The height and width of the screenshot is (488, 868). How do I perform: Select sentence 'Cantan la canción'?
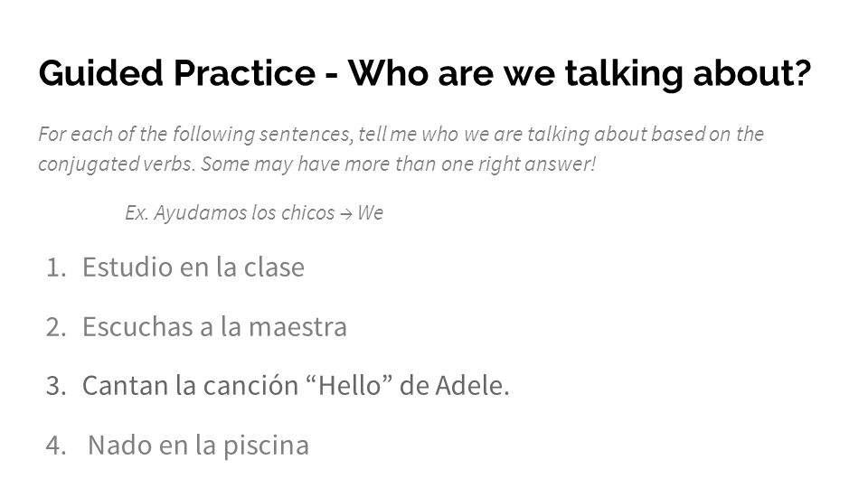point(191,386)
